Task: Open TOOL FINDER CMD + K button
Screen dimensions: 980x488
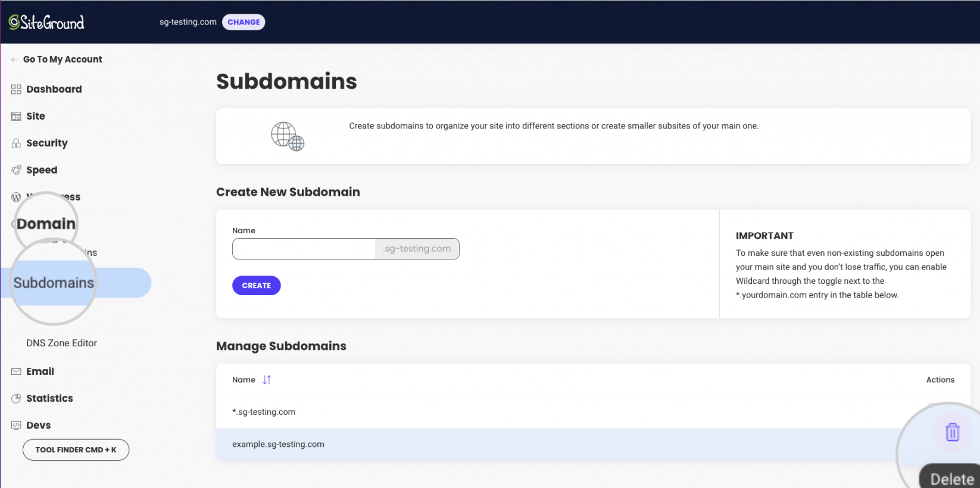Action: pos(76,450)
